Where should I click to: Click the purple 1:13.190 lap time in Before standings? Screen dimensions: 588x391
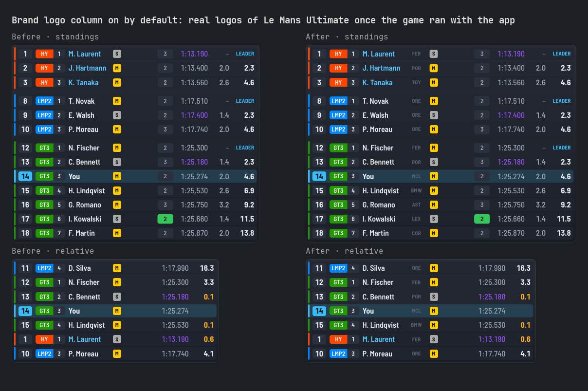click(194, 54)
